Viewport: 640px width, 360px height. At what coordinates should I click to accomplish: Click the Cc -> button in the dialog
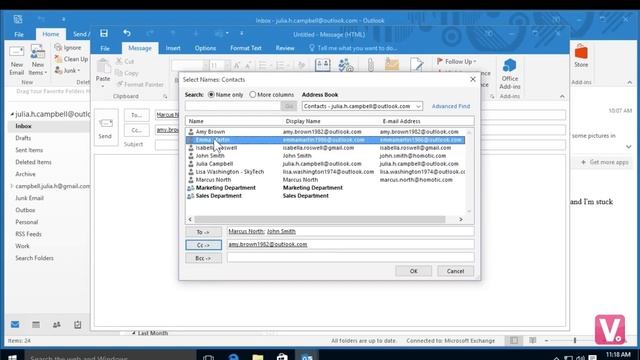click(203, 245)
